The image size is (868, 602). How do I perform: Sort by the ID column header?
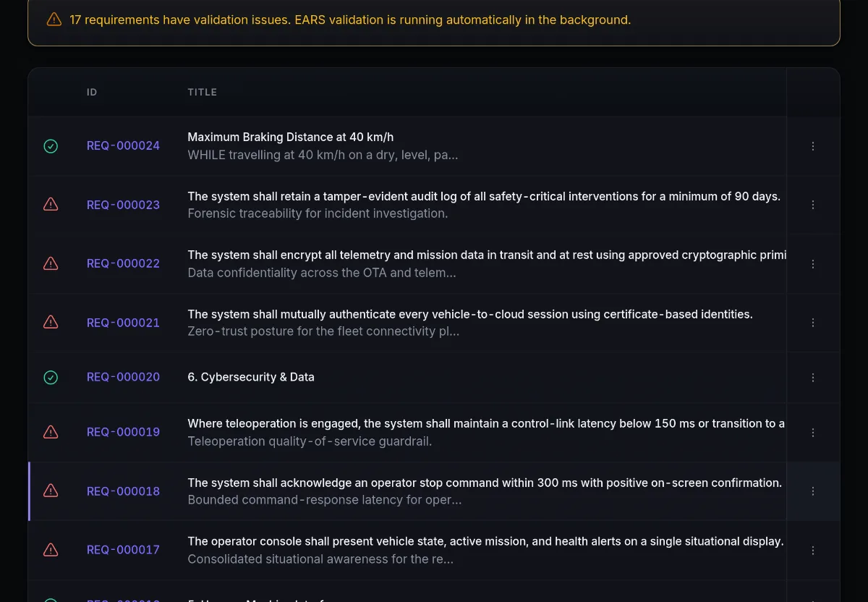click(x=92, y=92)
